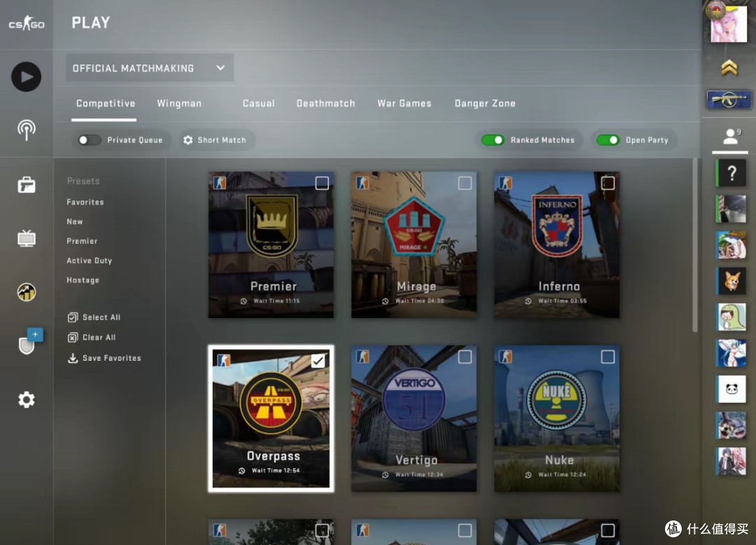Image resolution: width=756 pixels, height=545 pixels.
Task: Click the Nuke map emblem
Action: [x=557, y=400]
